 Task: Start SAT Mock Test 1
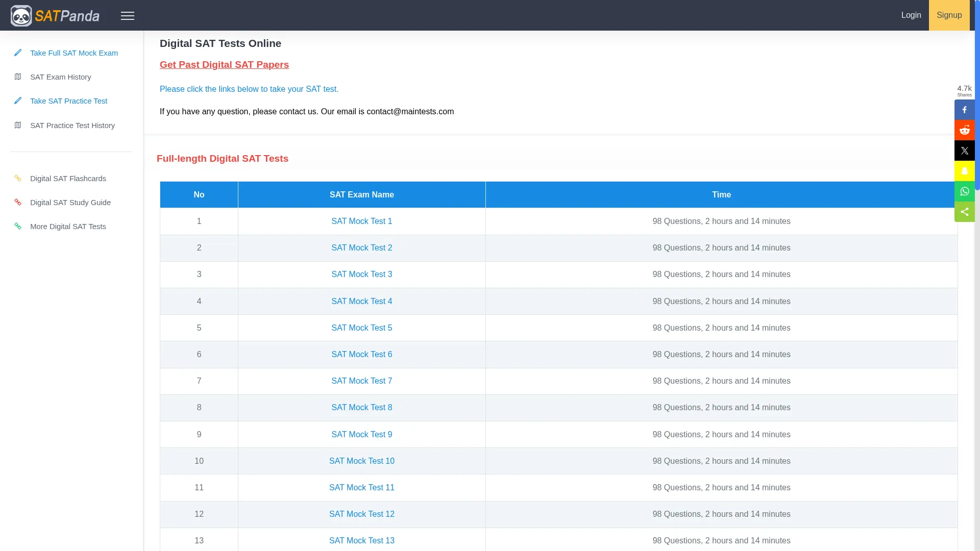(x=362, y=221)
